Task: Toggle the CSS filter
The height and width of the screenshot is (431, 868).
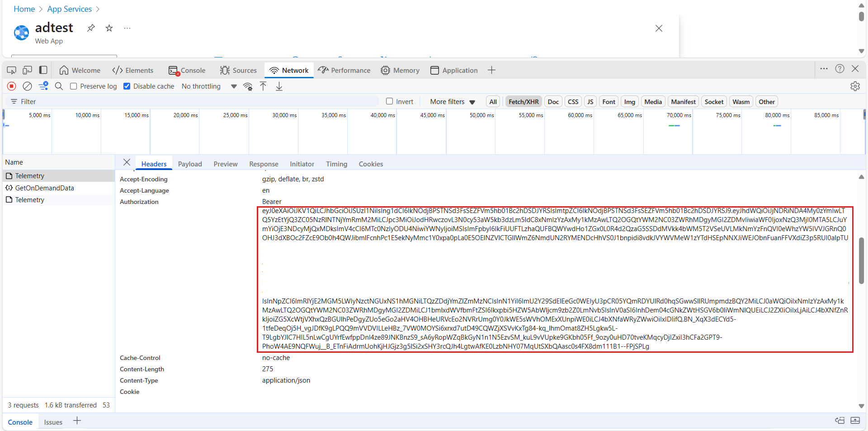Action: [573, 102]
